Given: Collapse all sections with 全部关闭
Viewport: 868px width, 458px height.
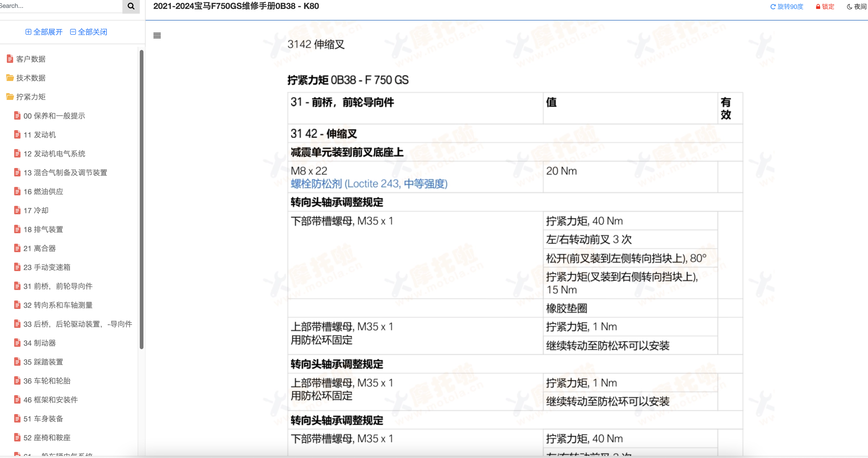Looking at the screenshot, I should [x=89, y=32].
